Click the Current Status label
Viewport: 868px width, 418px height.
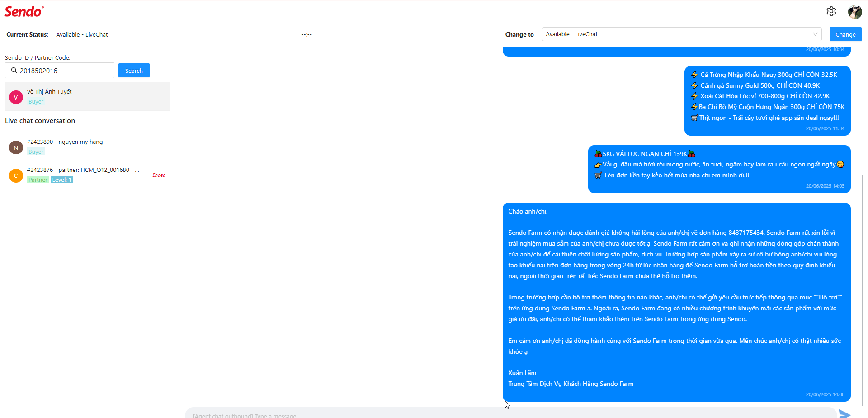tap(27, 34)
